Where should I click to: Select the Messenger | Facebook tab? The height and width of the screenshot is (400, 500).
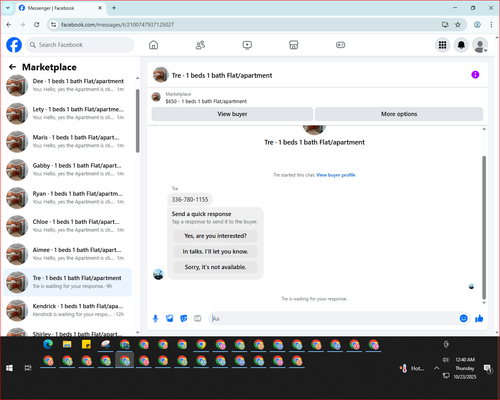[61, 8]
